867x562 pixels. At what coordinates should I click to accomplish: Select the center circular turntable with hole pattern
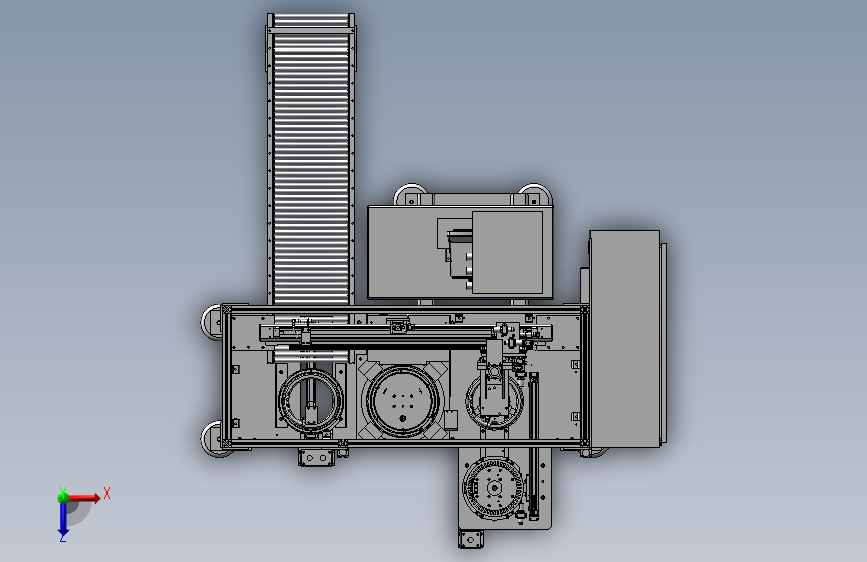pyautogui.click(x=403, y=401)
